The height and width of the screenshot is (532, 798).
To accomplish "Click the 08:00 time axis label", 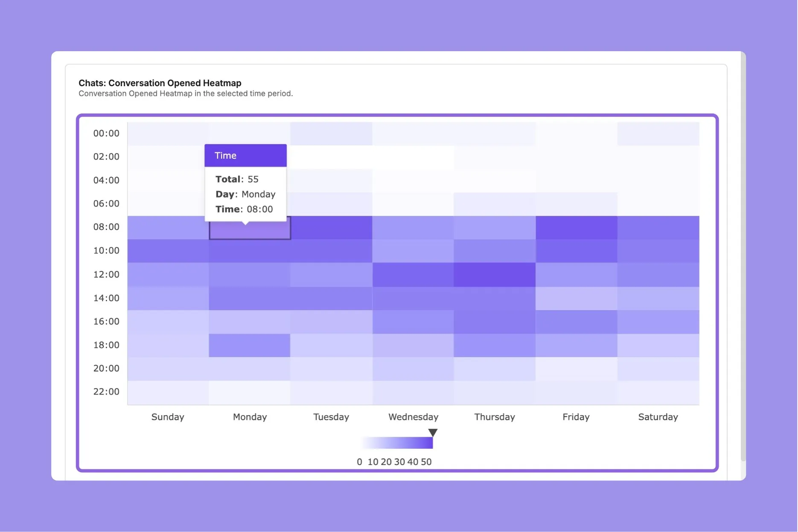I will point(106,227).
